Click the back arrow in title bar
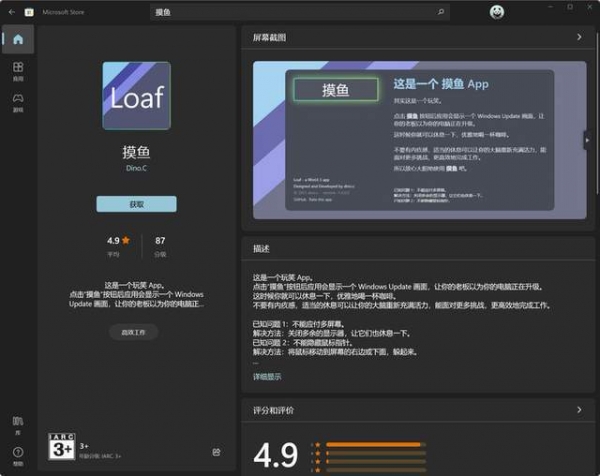This screenshot has height=476, width=600. [x=8, y=11]
